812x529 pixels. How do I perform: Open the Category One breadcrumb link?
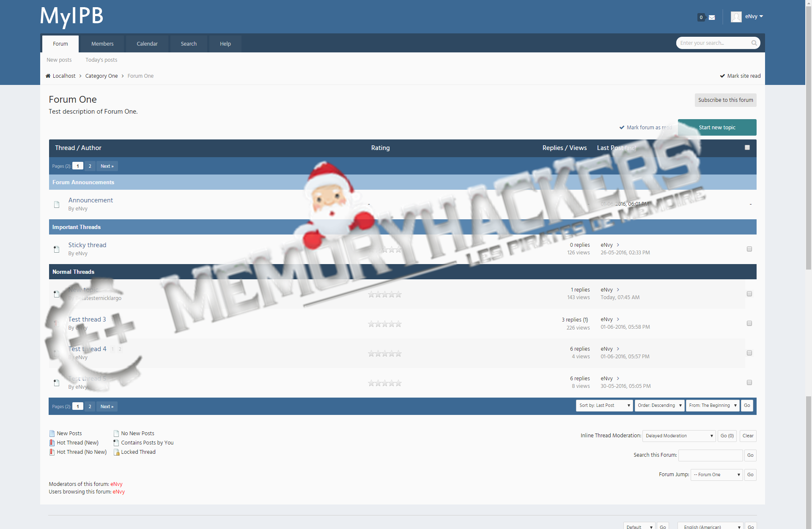(101, 76)
